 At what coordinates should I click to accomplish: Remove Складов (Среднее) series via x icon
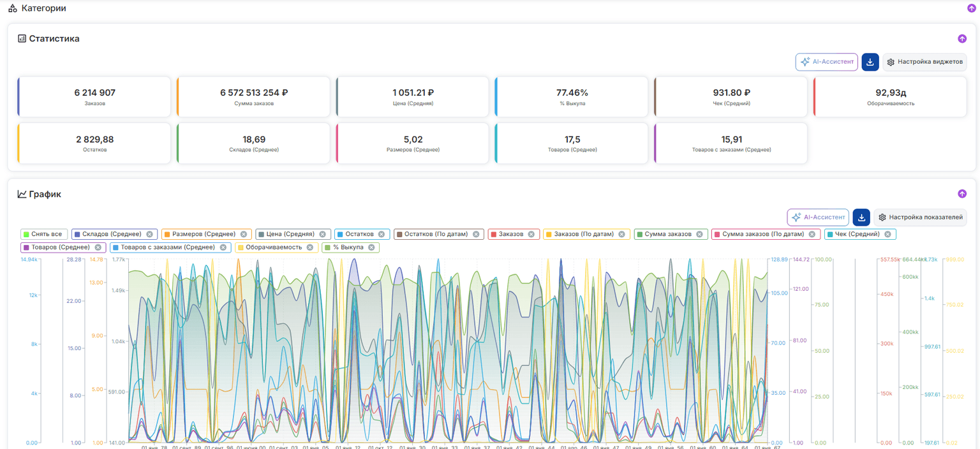click(149, 234)
